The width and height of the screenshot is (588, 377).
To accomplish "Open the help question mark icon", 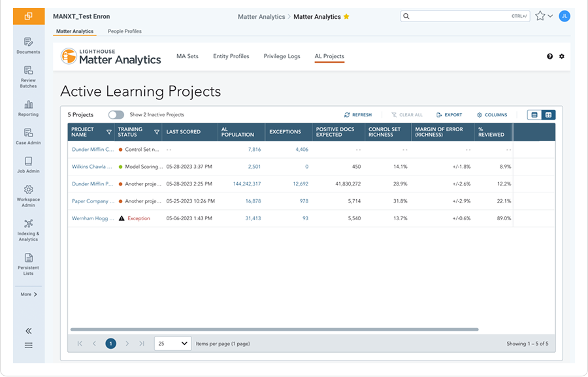I will 549,56.
